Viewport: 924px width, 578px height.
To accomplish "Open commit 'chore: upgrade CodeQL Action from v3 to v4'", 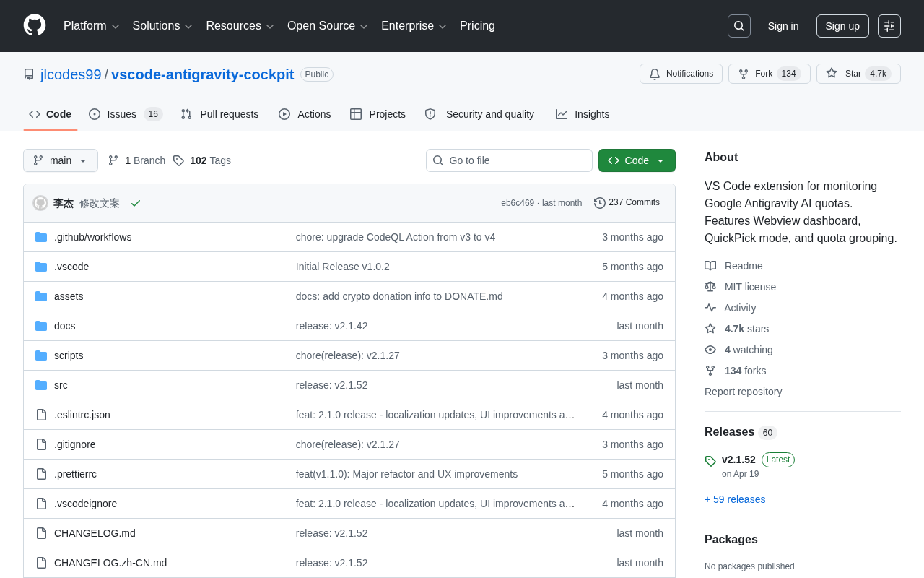I will 396,237.
